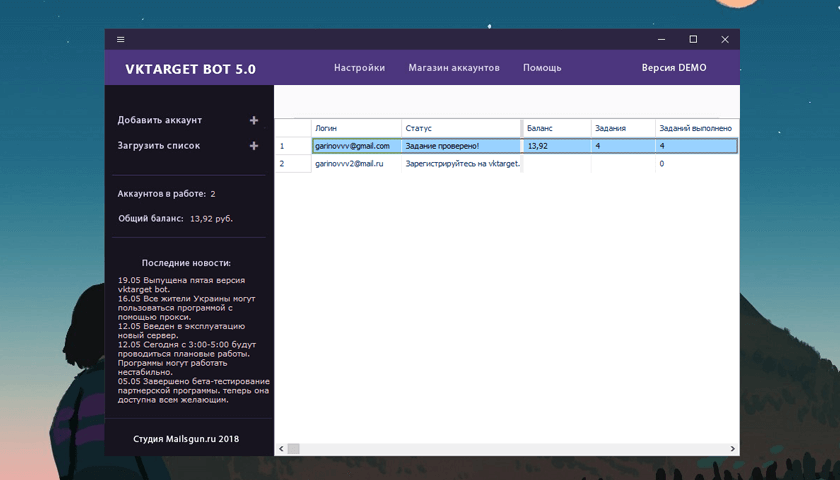This screenshot has height=480, width=840.
Task: Click the horizontal scrollbar thumb
Action: [294, 448]
